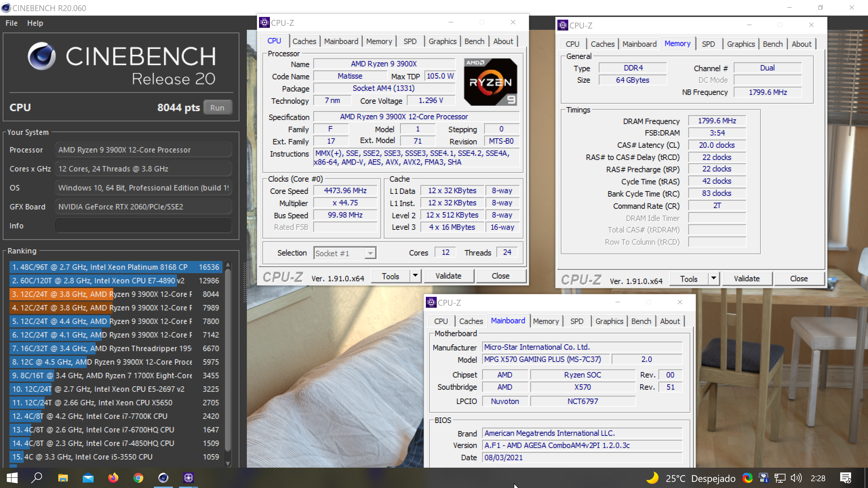Screen dimensions: 868x488
Task: Select ranking entry Ryzen 7 1700X
Action: click(116, 375)
